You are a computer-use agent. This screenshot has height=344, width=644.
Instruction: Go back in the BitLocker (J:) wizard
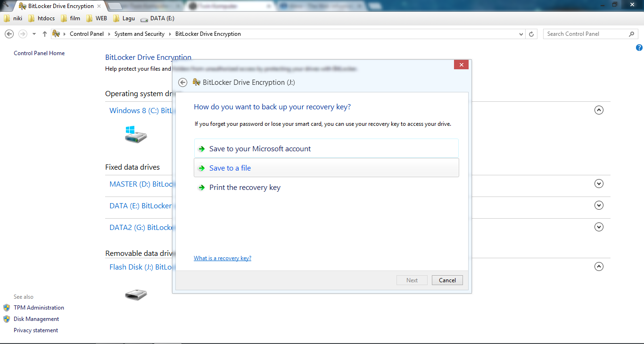tap(183, 82)
